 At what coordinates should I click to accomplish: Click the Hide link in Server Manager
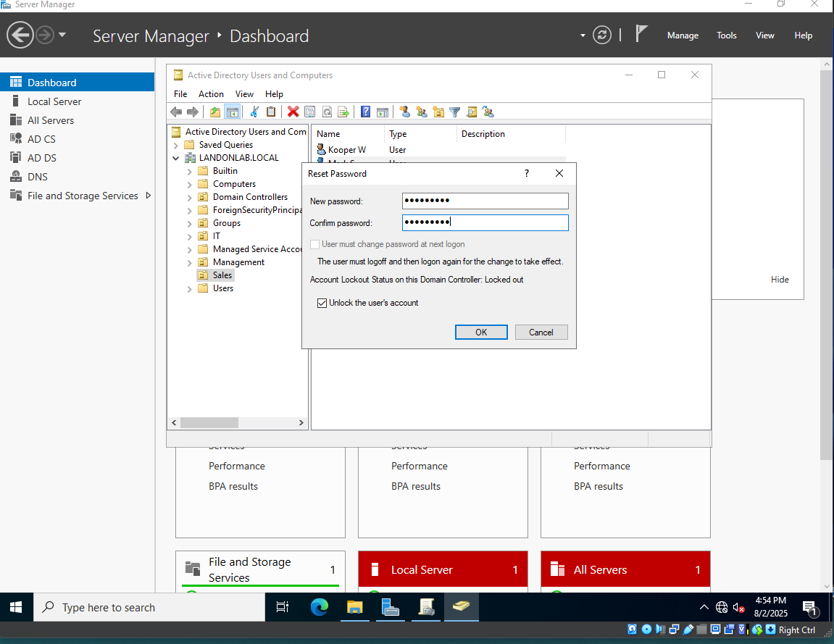[x=779, y=279]
